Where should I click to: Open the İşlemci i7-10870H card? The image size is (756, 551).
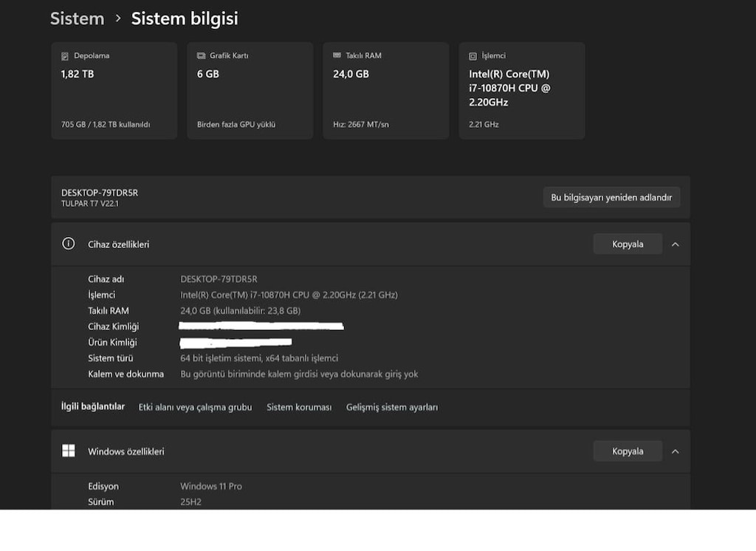tap(522, 91)
